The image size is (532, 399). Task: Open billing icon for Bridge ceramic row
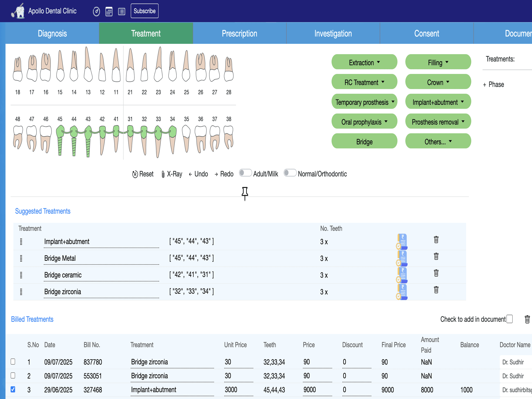point(402,275)
